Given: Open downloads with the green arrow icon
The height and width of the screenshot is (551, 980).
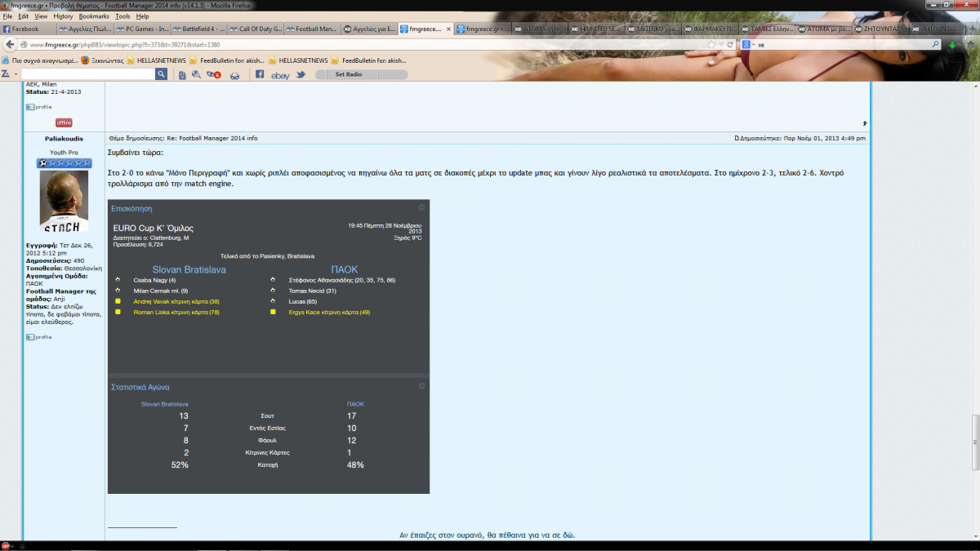Looking at the screenshot, I should (x=952, y=44).
